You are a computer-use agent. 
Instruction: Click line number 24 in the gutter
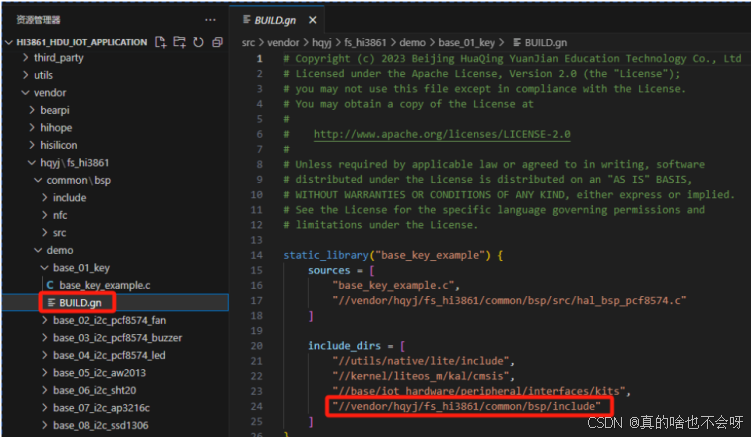[x=257, y=406]
